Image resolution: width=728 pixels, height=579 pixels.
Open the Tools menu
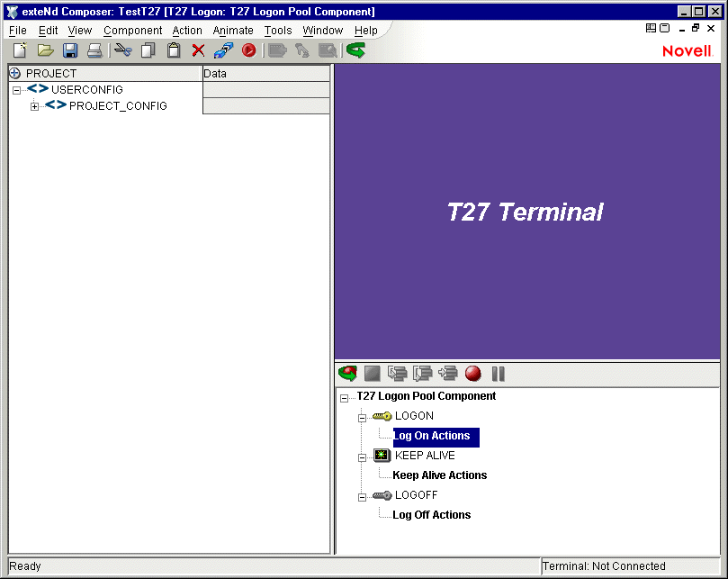278,31
